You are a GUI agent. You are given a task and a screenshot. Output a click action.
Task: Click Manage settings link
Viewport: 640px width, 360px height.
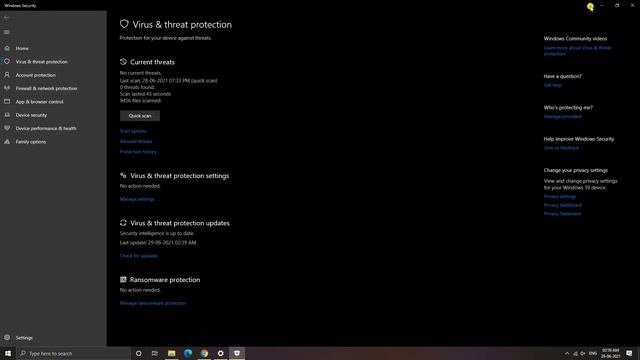[x=137, y=199]
